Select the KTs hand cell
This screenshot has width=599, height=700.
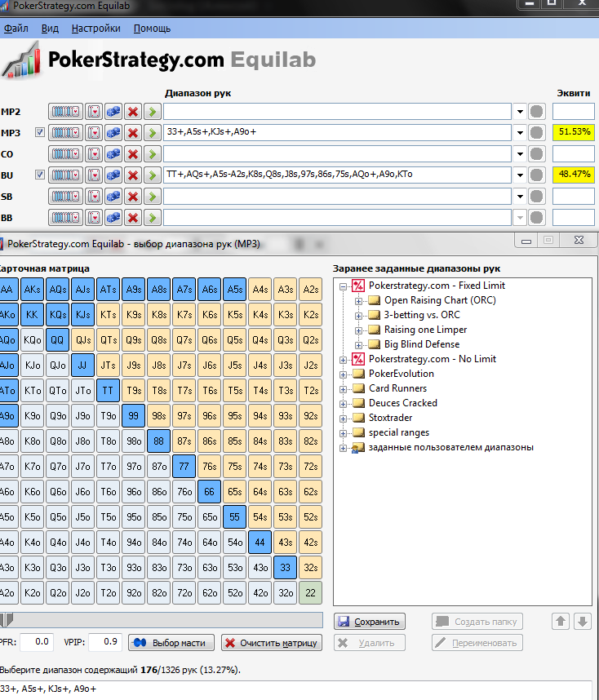[108, 315]
